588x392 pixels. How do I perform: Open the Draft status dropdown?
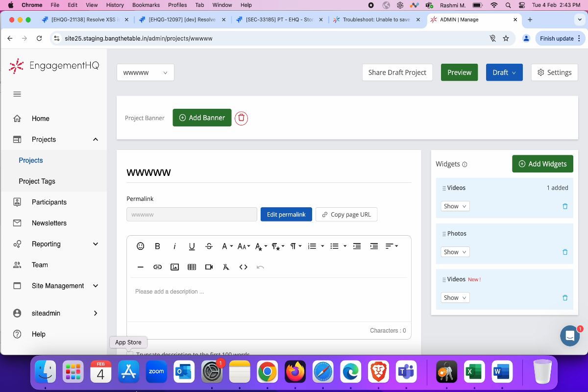pyautogui.click(x=504, y=73)
